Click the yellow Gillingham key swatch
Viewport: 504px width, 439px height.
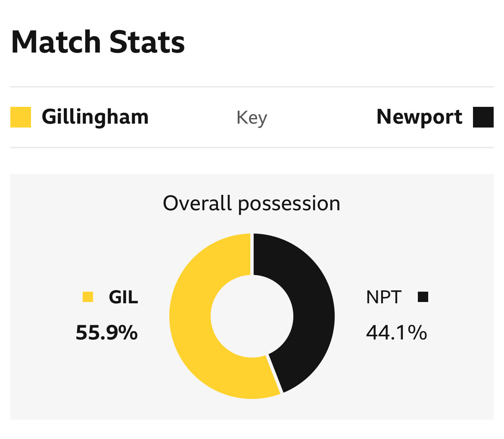click(x=21, y=117)
